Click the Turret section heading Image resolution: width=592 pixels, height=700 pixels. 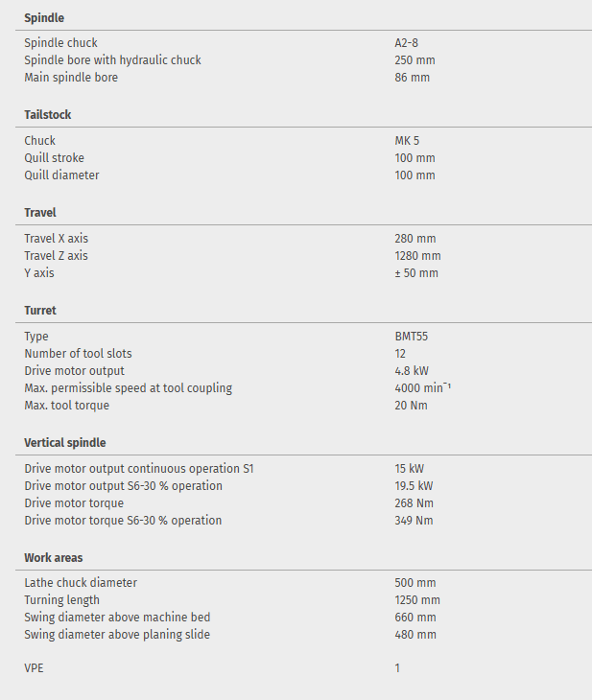pyautogui.click(x=40, y=311)
